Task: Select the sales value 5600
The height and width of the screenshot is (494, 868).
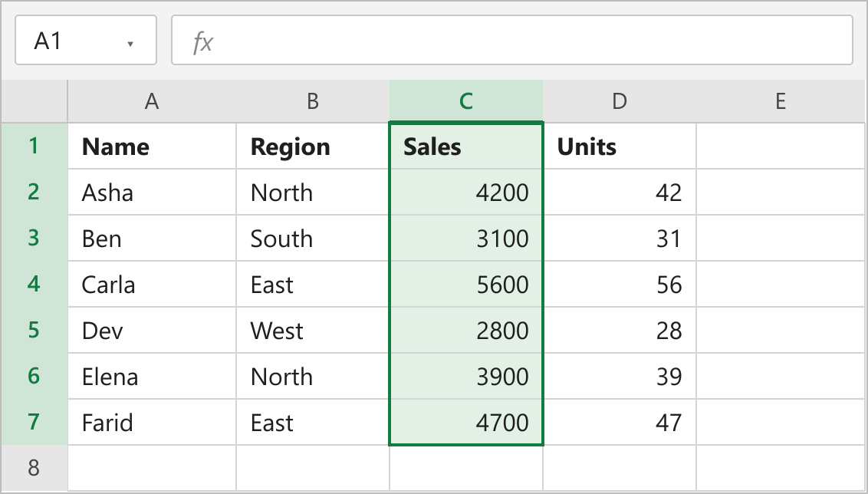Action: [466, 284]
